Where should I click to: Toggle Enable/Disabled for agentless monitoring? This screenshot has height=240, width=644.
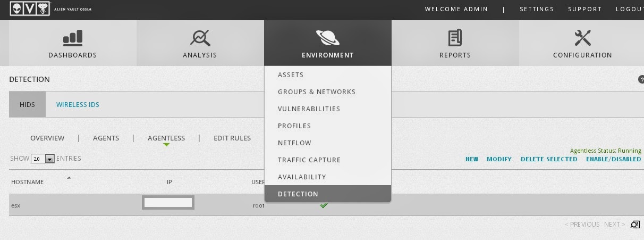pyautogui.click(x=613, y=159)
